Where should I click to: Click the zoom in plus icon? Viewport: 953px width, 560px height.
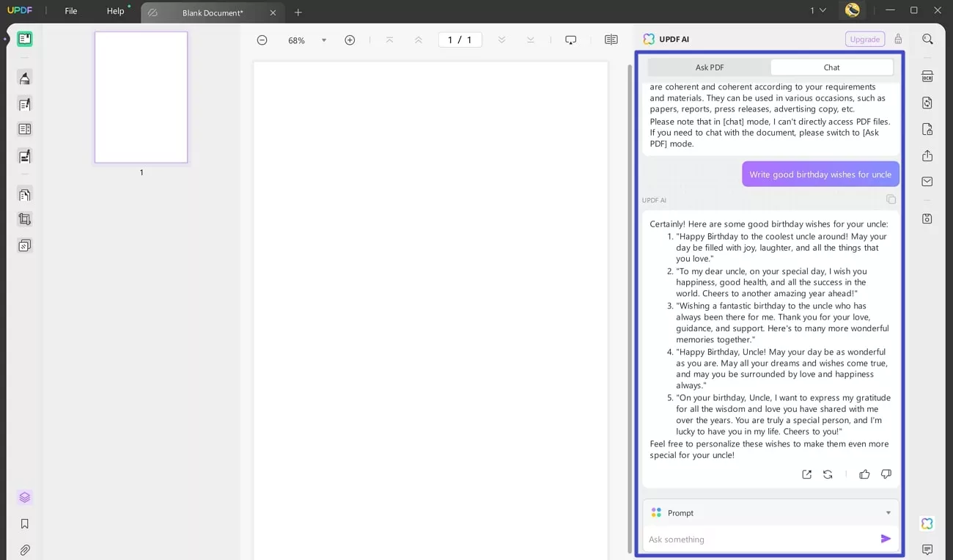click(350, 40)
